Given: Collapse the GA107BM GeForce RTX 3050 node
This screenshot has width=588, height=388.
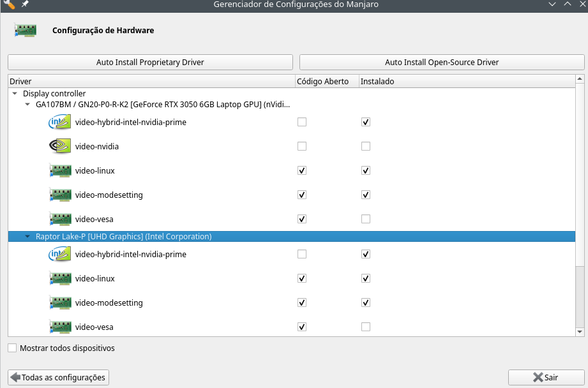Looking at the screenshot, I should (x=27, y=104).
